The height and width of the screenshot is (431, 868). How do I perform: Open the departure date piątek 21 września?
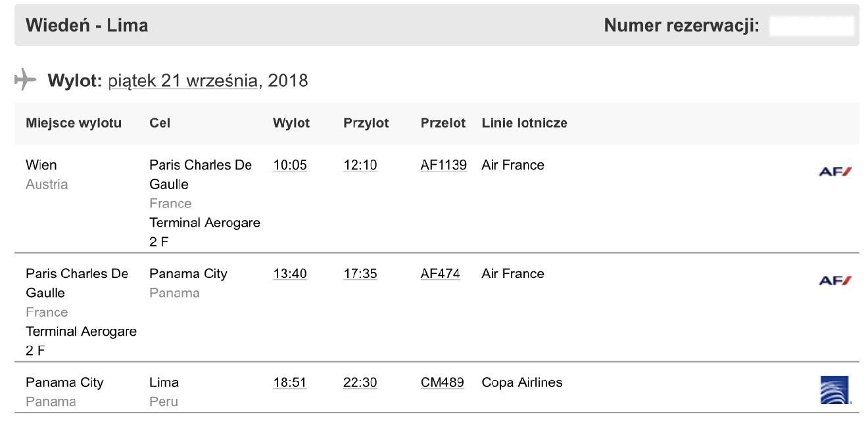click(x=183, y=81)
